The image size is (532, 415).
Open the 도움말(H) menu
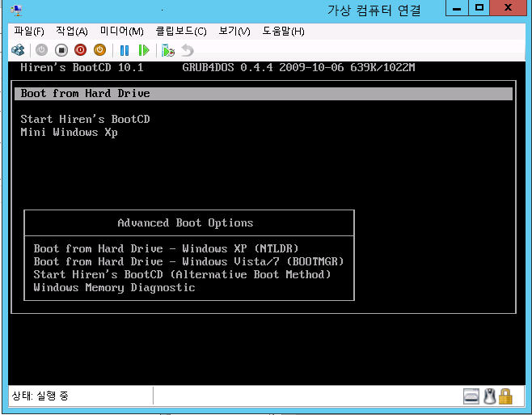point(283,32)
